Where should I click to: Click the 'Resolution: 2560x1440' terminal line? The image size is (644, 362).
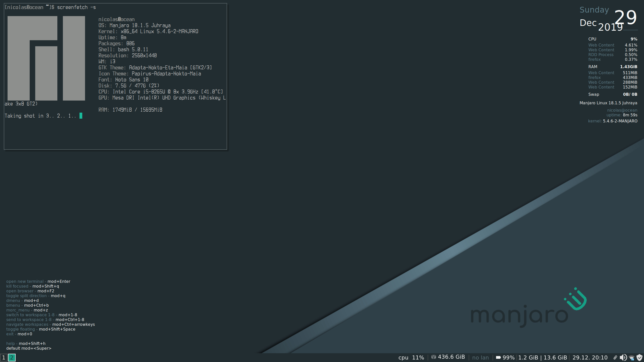point(128,56)
